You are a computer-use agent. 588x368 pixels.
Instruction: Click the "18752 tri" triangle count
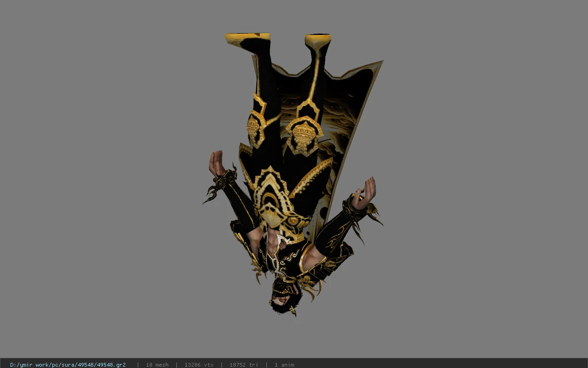point(244,365)
